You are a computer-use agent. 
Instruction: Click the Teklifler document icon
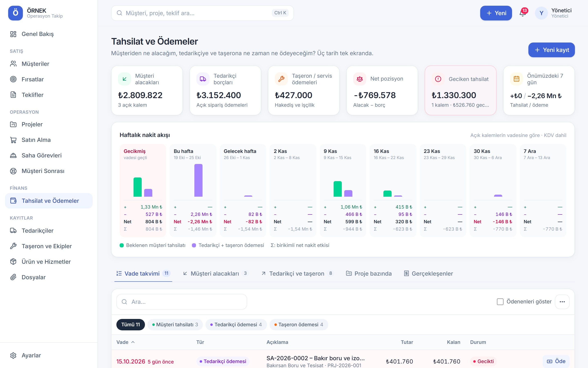[13, 95]
